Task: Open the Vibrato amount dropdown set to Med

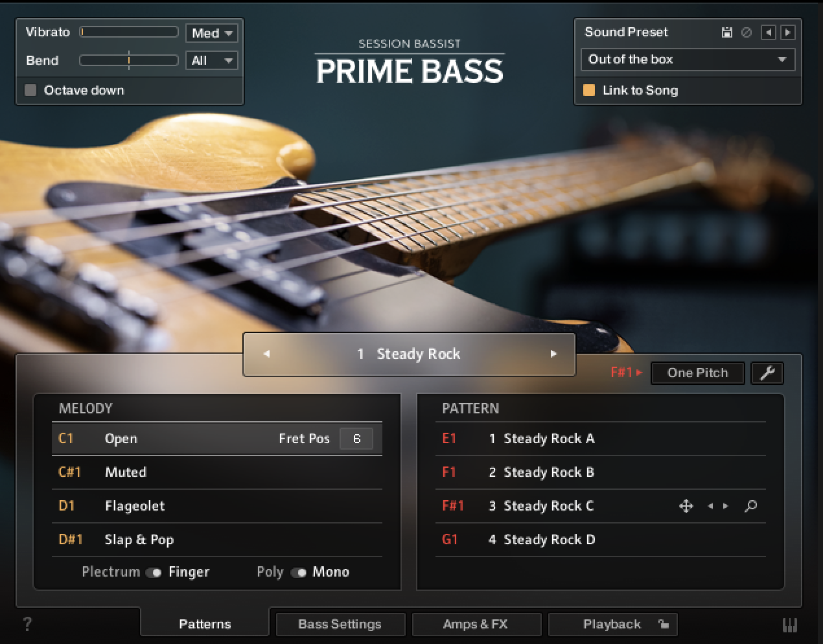Action: (x=211, y=32)
